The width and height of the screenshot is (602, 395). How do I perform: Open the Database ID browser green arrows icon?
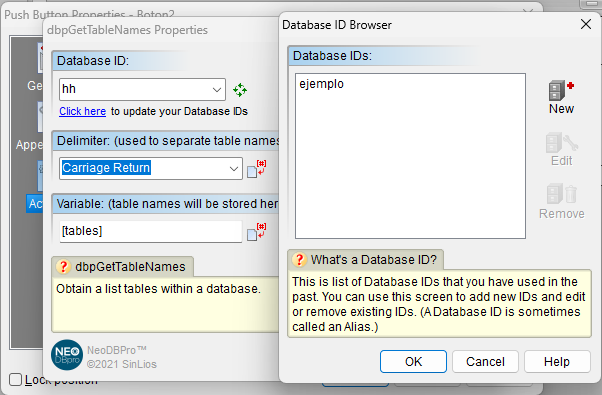pyautogui.click(x=240, y=90)
